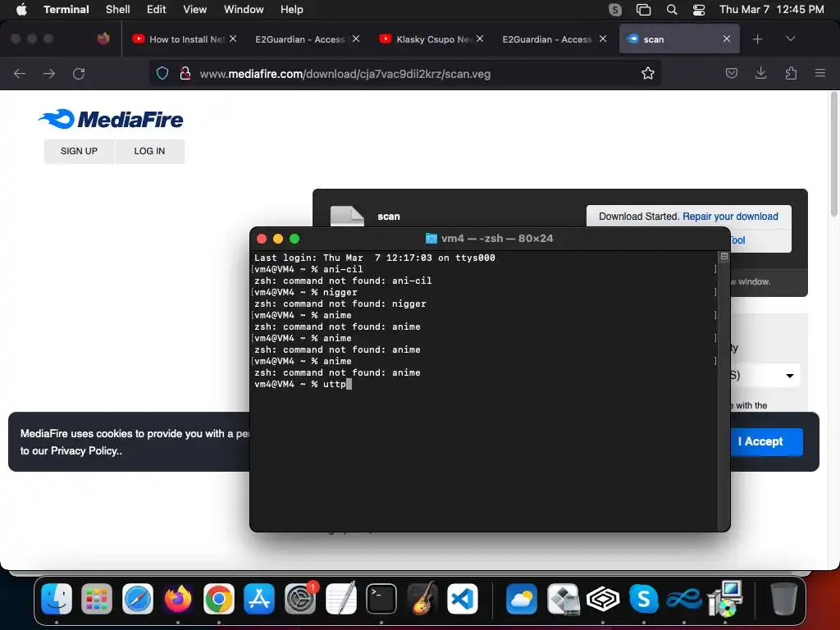Open the Weather cloud app from Dock
This screenshot has width=840, height=630.
(x=521, y=598)
